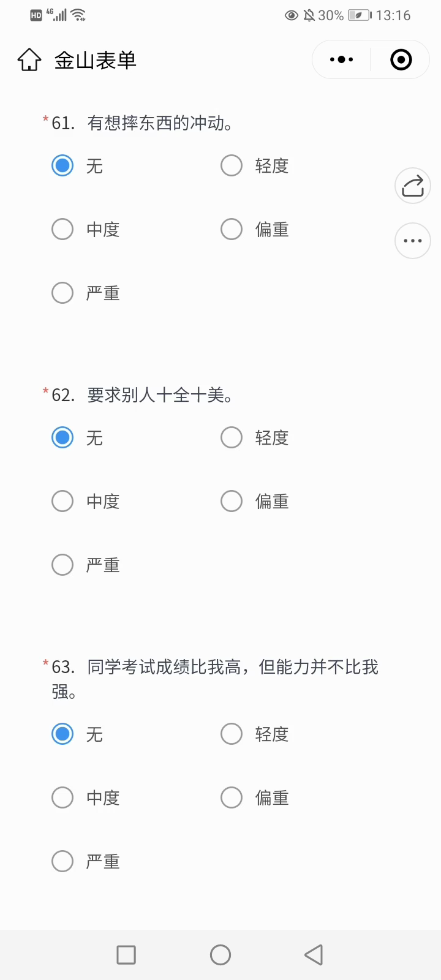Tap the floating share arrow icon

413,186
